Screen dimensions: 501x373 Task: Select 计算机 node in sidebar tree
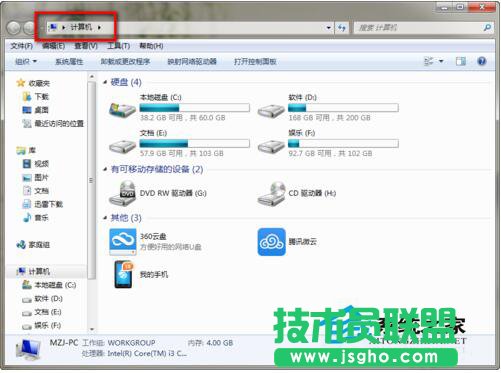point(34,272)
